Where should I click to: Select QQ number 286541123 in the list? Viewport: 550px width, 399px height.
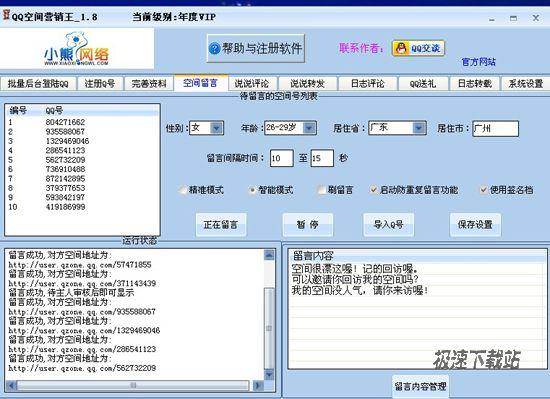(82, 151)
